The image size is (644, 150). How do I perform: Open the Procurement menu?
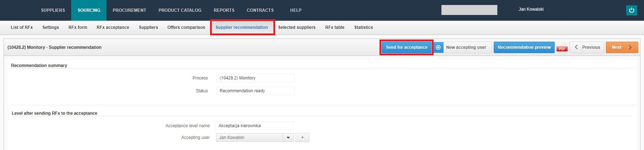[129, 10]
